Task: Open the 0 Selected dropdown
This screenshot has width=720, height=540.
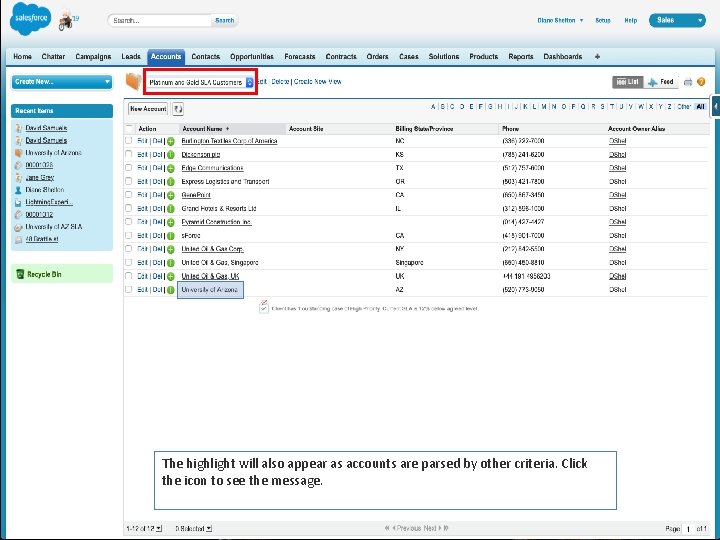Action: pos(193,529)
